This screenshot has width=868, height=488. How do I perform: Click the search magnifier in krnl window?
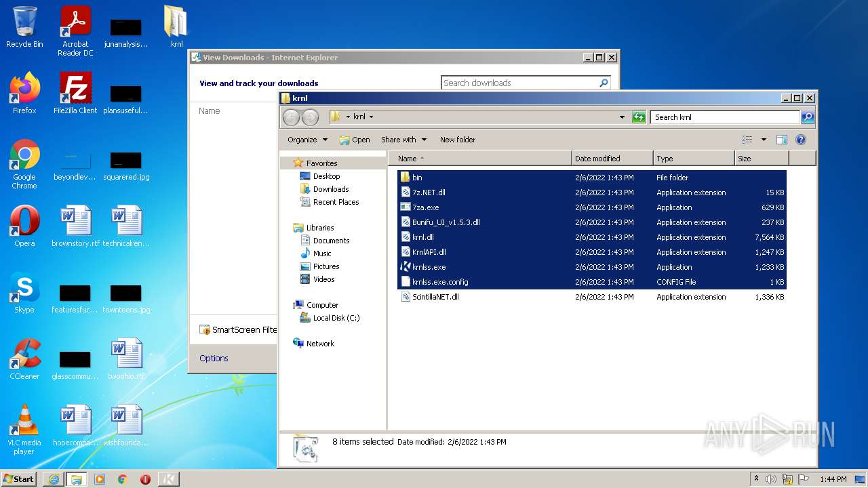click(807, 117)
